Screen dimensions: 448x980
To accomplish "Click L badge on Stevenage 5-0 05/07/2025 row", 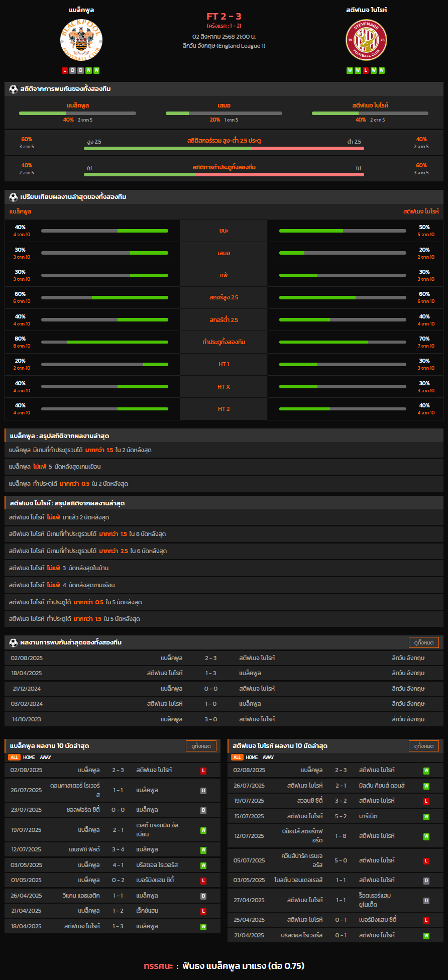I will click(x=426, y=861).
